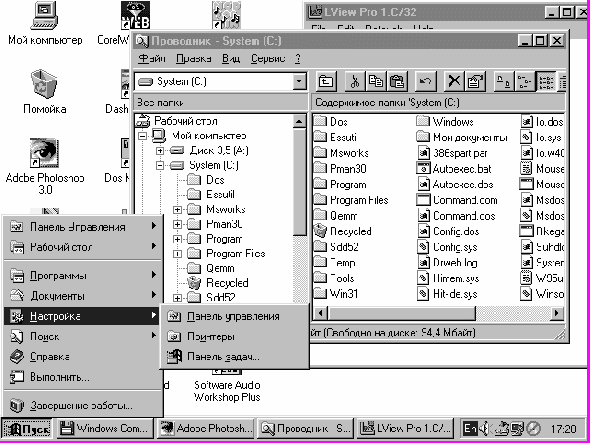Go up one folder level icon

pos(326,81)
